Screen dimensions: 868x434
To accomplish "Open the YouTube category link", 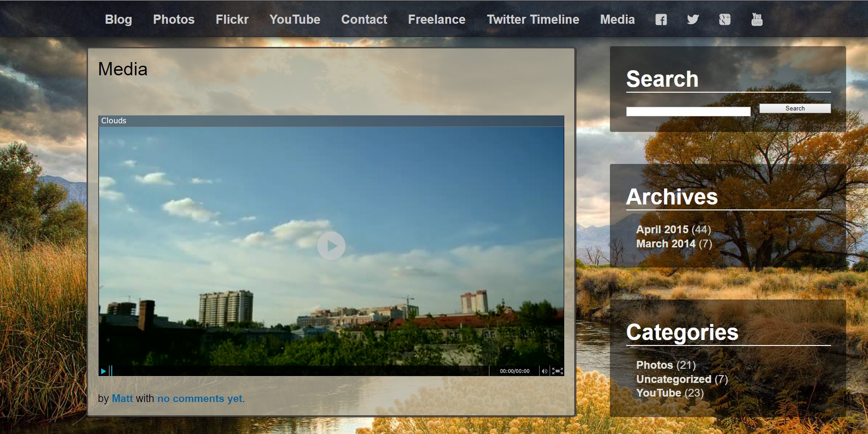I will pyautogui.click(x=659, y=393).
